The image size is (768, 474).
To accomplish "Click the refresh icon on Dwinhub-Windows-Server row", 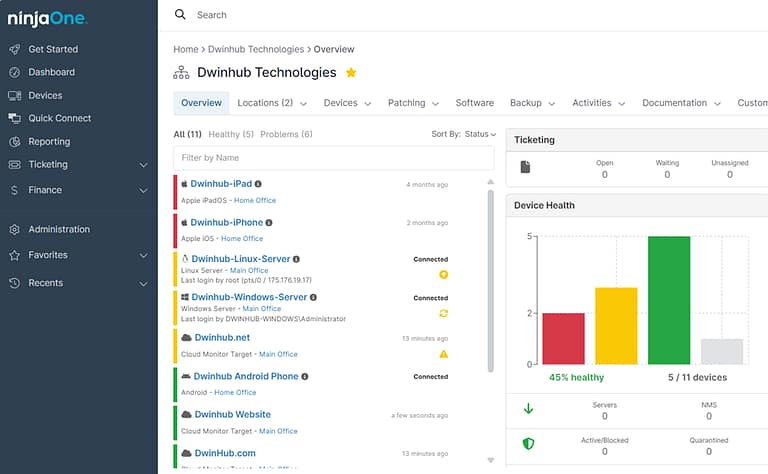I will click(444, 313).
